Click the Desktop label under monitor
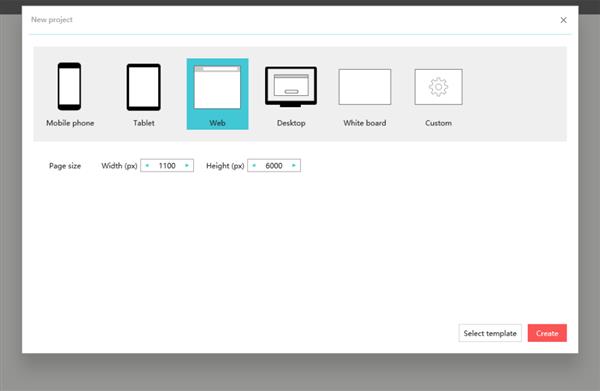Image resolution: width=600 pixels, height=391 pixels. [291, 123]
